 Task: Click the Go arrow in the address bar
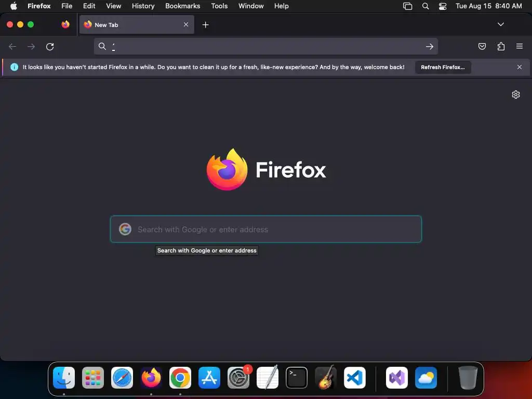pos(430,46)
